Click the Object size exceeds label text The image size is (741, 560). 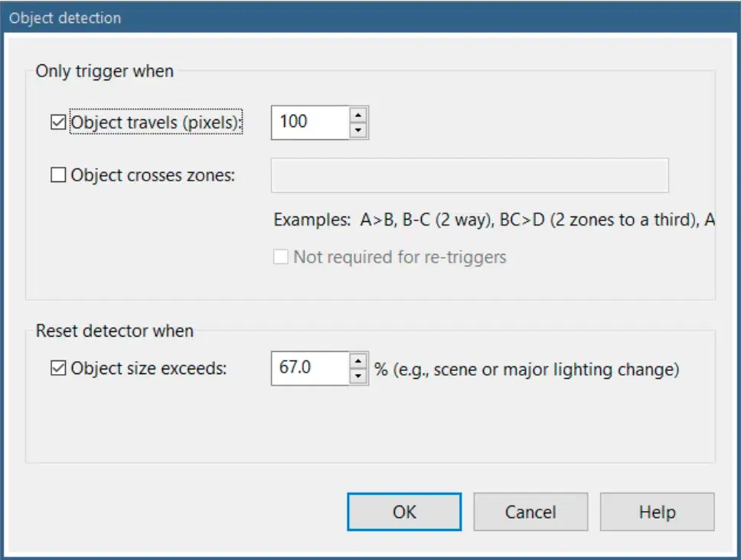(x=149, y=369)
